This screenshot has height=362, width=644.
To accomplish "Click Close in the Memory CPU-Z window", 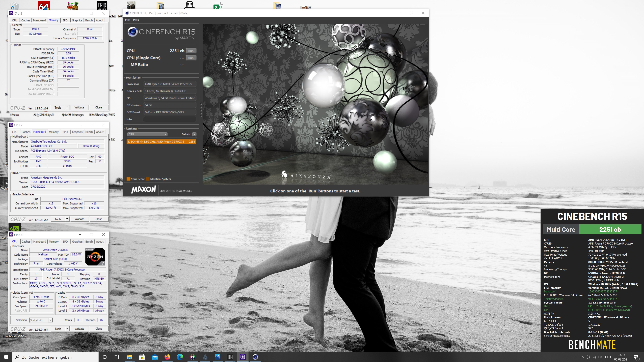I will click(98, 107).
